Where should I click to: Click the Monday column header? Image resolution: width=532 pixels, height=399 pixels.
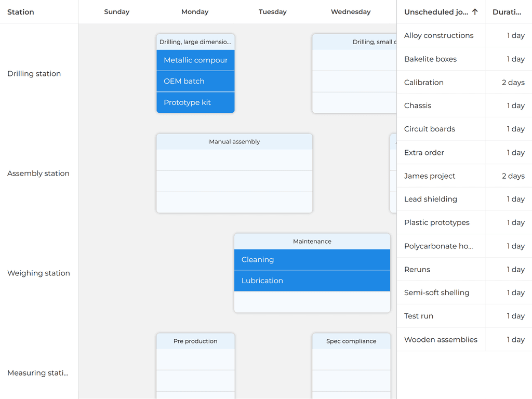[195, 11]
